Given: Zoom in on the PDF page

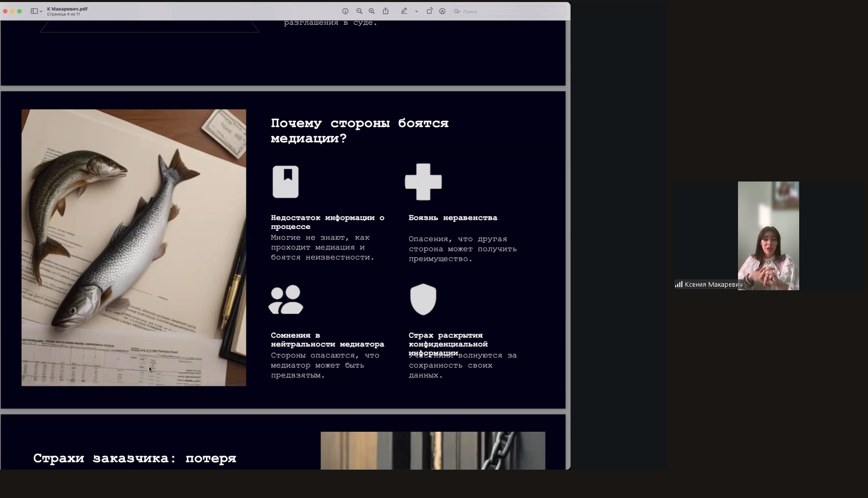Looking at the screenshot, I should (372, 11).
